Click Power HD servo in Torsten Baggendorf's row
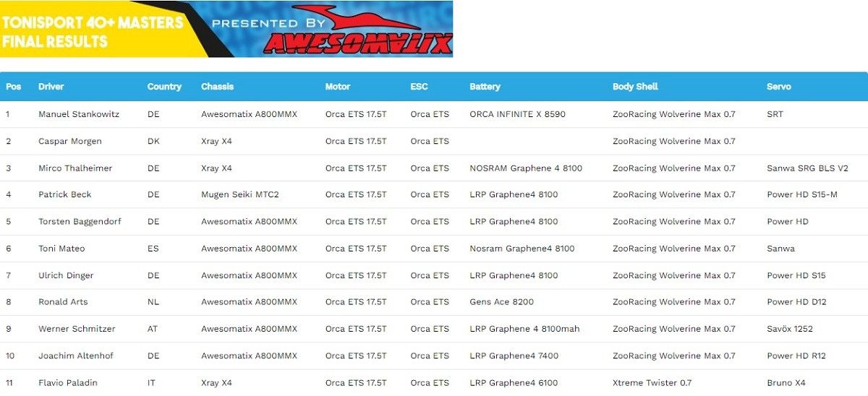Image resolution: width=868 pixels, height=396 pixels. pos(788,222)
